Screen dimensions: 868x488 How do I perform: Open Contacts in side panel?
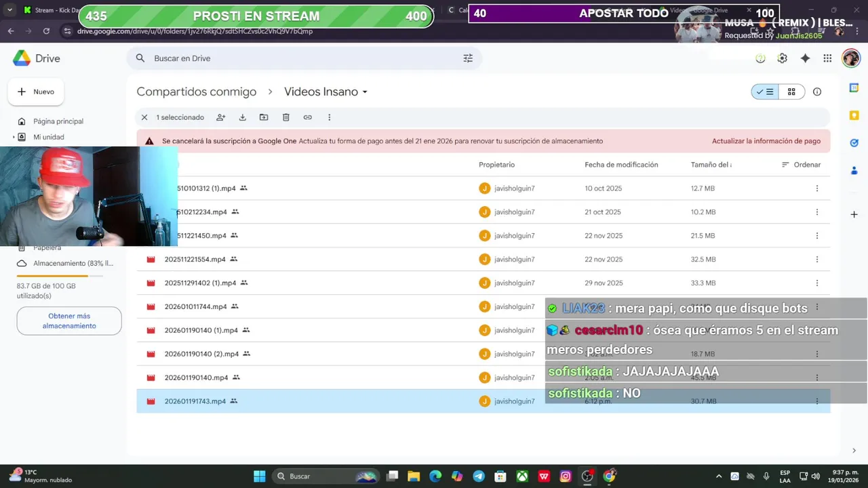click(x=854, y=171)
